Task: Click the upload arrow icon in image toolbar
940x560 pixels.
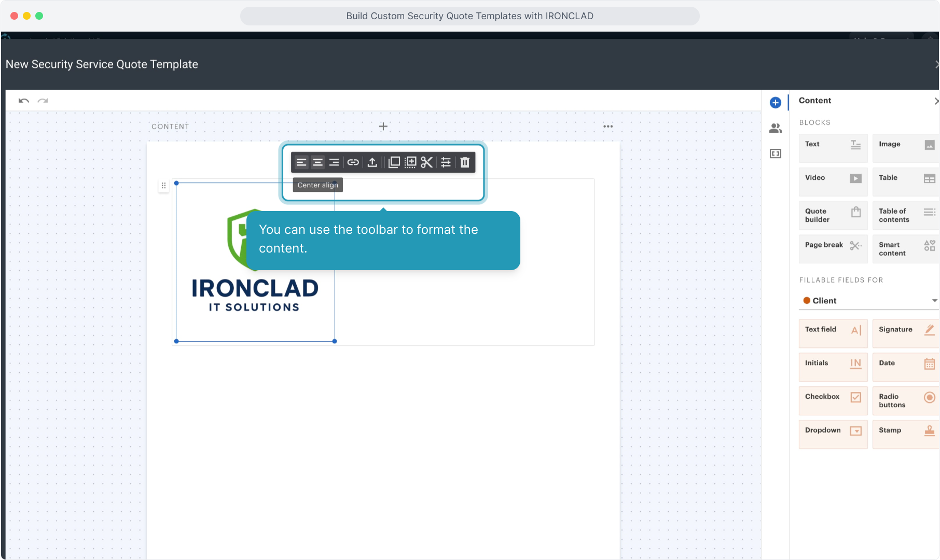Action: point(372,163)
